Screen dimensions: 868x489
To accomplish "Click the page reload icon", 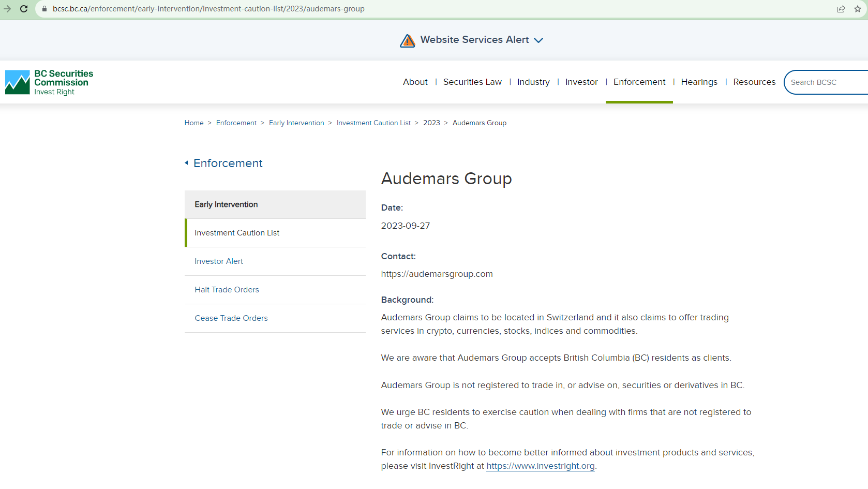I will click(x=24, y=9).
